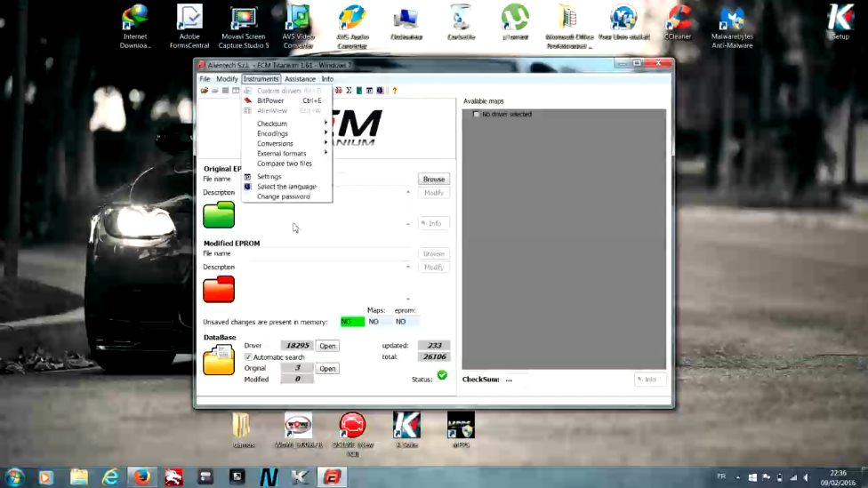
Task: Open Windows Start button
Action: pyautogui.click(x=14, y=477)
